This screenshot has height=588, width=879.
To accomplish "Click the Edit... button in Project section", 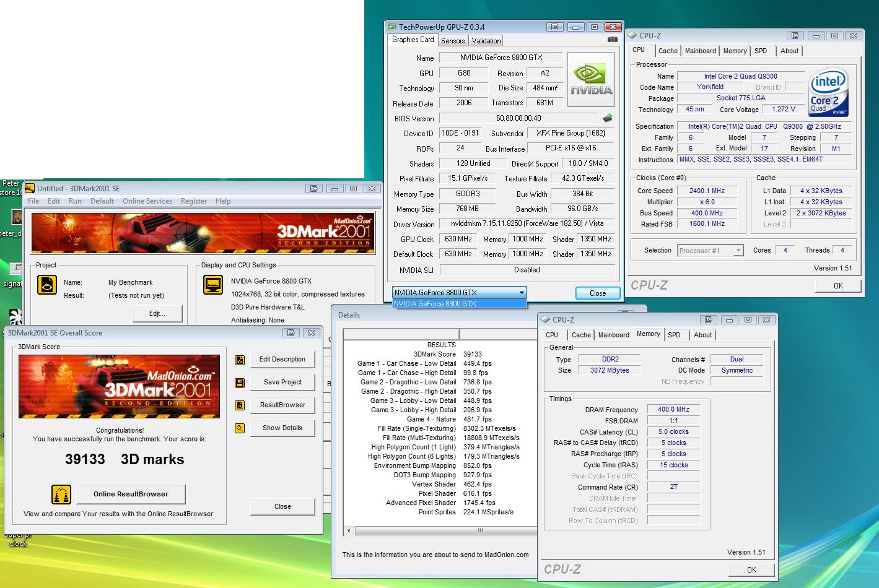I will [x=157, y=314].
